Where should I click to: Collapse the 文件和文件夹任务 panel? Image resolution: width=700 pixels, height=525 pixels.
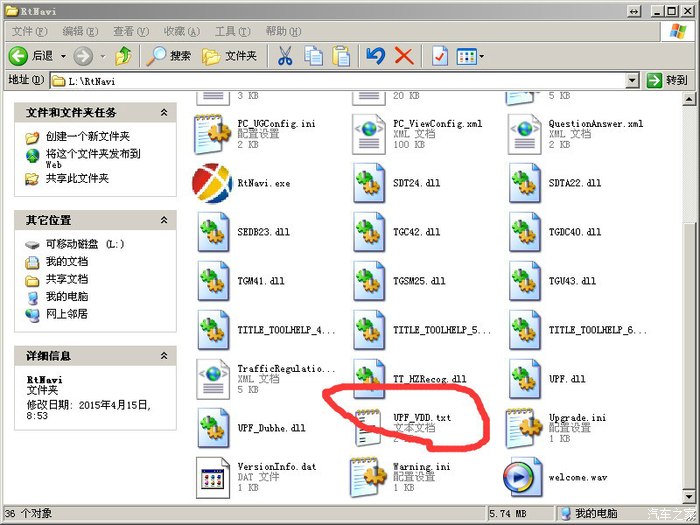click(x=164, y=113)
